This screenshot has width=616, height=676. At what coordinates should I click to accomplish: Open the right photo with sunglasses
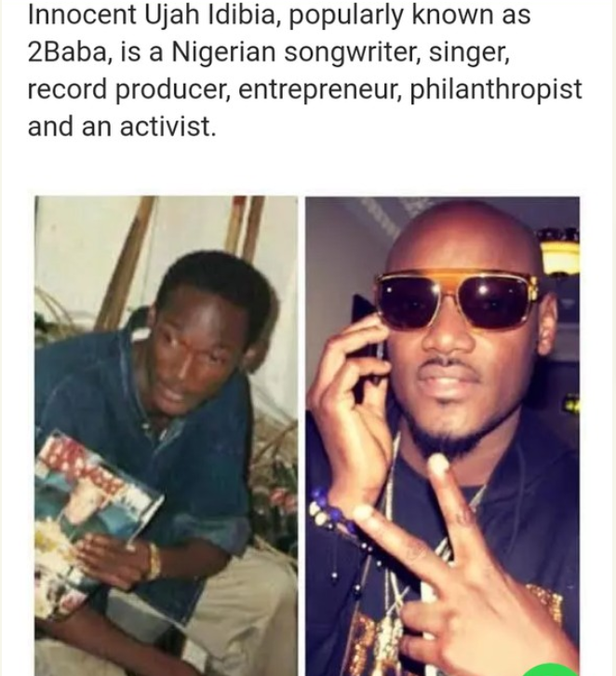coord(442,436)
